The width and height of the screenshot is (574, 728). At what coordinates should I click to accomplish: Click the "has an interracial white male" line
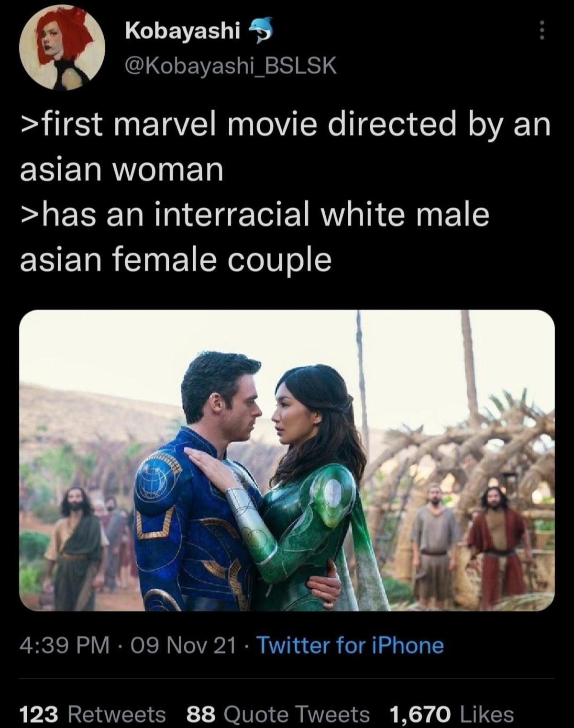[x=254, y=215]
